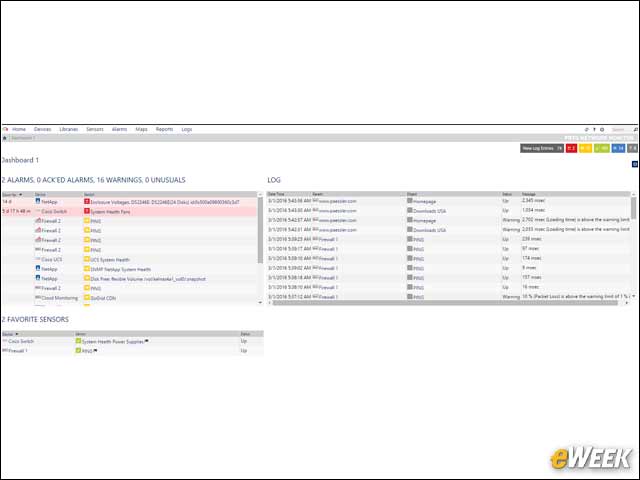Click the home breadcrumb icon

(x=5, y=138)
